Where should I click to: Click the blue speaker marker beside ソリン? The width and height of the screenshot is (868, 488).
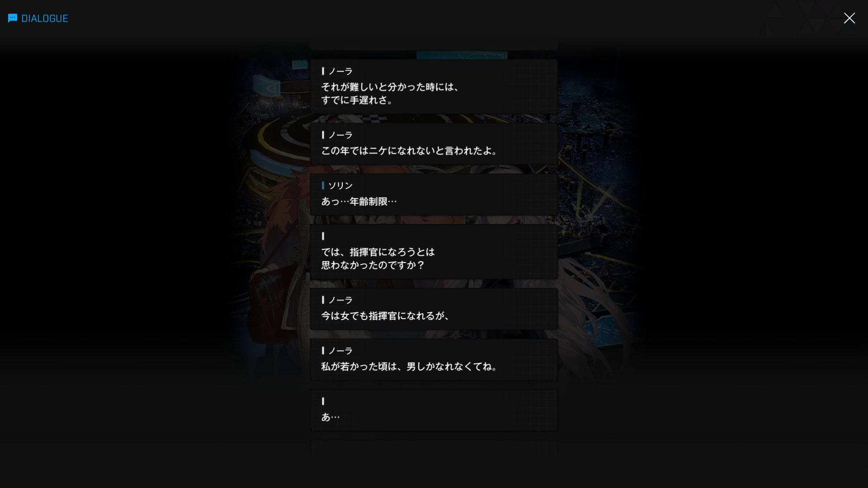tap(323, 185)
